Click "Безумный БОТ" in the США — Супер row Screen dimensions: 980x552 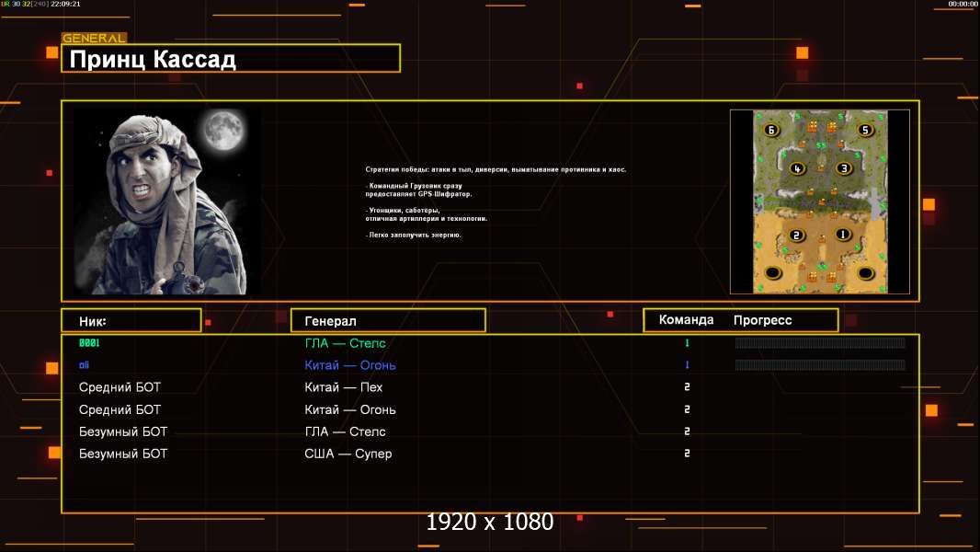point(123,454)
